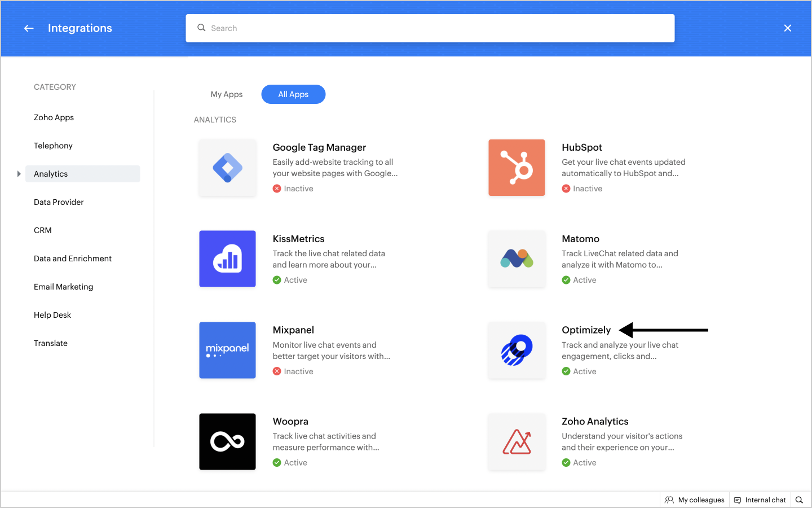
Task: Select the CRM category
Action: click(43, 230)
